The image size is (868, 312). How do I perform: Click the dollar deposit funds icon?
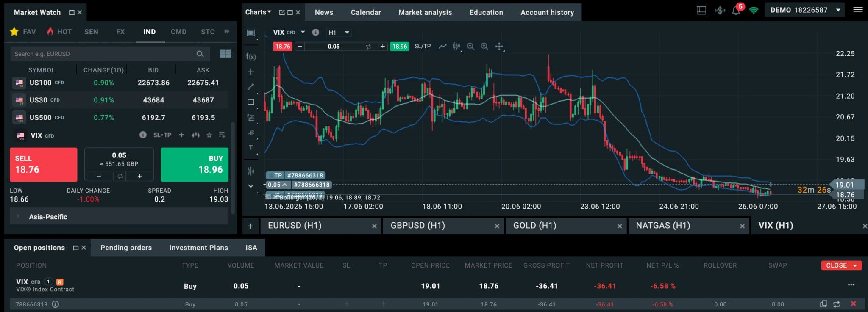click(x=720, y=10)
